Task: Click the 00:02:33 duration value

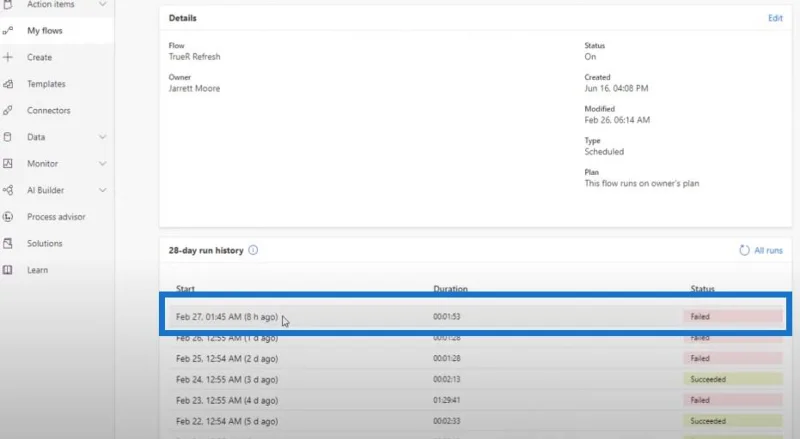Action: point(446,421)
